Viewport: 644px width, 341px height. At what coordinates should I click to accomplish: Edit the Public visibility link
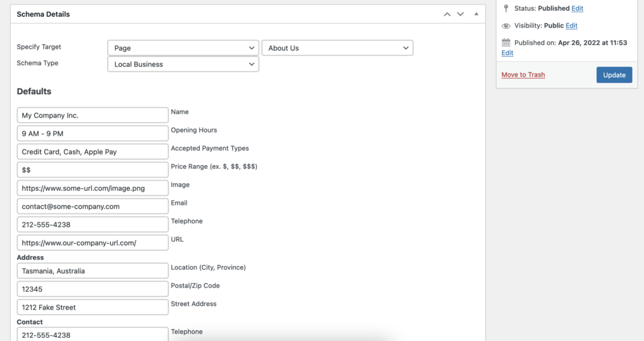571,26
